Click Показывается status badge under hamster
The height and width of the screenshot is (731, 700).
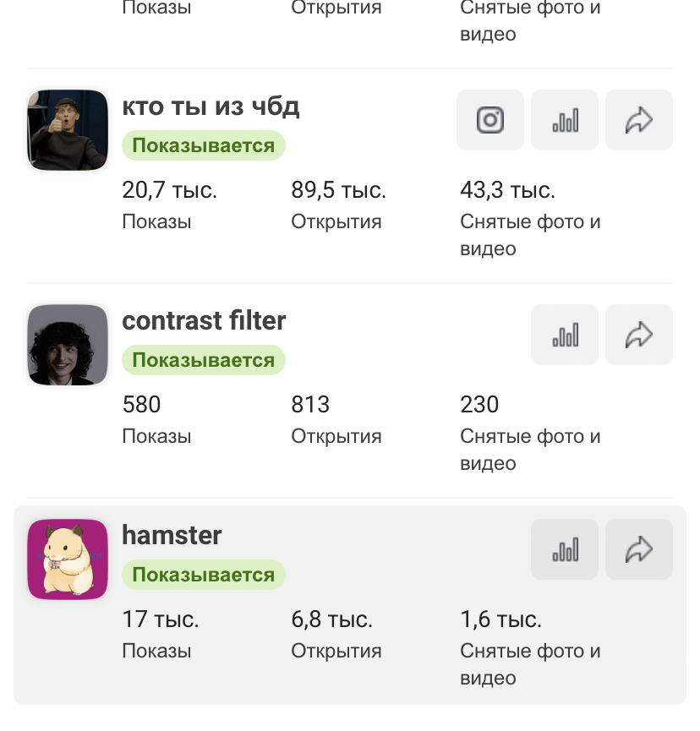pyautogui.click(x=204, y=576)
